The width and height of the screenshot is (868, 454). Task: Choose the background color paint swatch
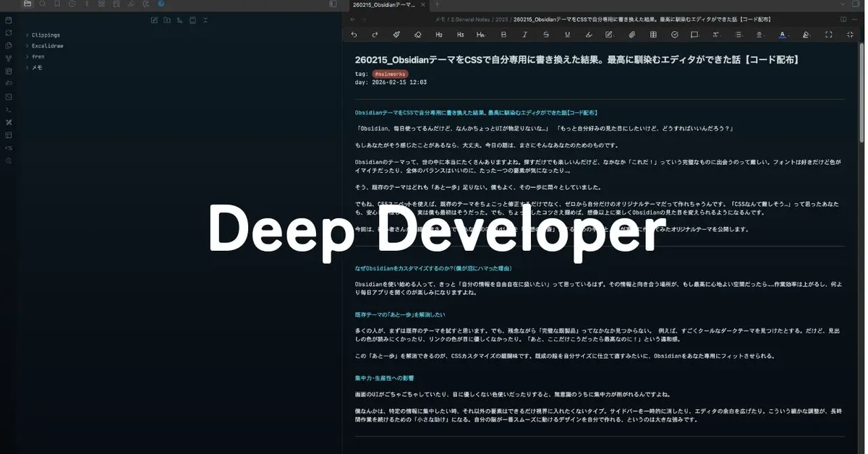coord(806,34)
